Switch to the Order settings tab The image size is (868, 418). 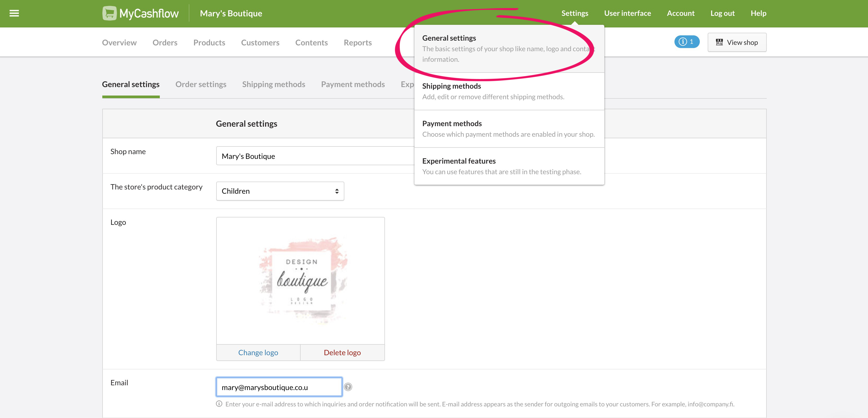pos(201,84)
